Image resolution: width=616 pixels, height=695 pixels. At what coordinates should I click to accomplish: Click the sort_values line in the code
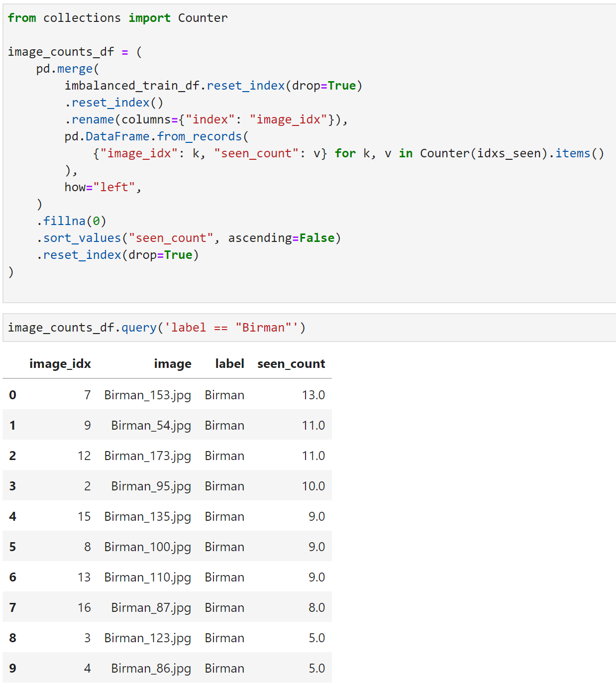click(189, 238)
